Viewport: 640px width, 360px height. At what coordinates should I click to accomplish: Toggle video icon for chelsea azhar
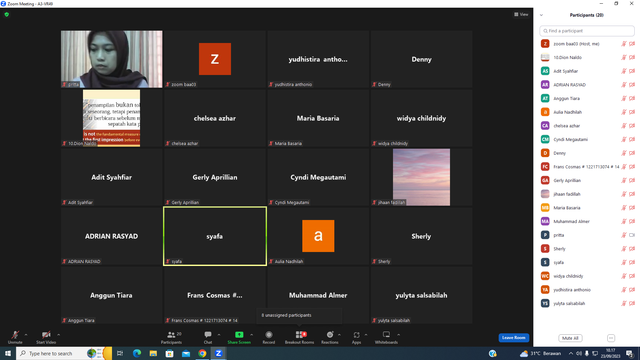pos(632,126)
